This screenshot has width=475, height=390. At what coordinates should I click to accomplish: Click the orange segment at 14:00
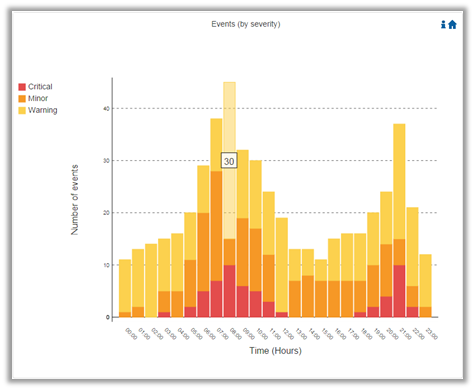coord(308,296)
